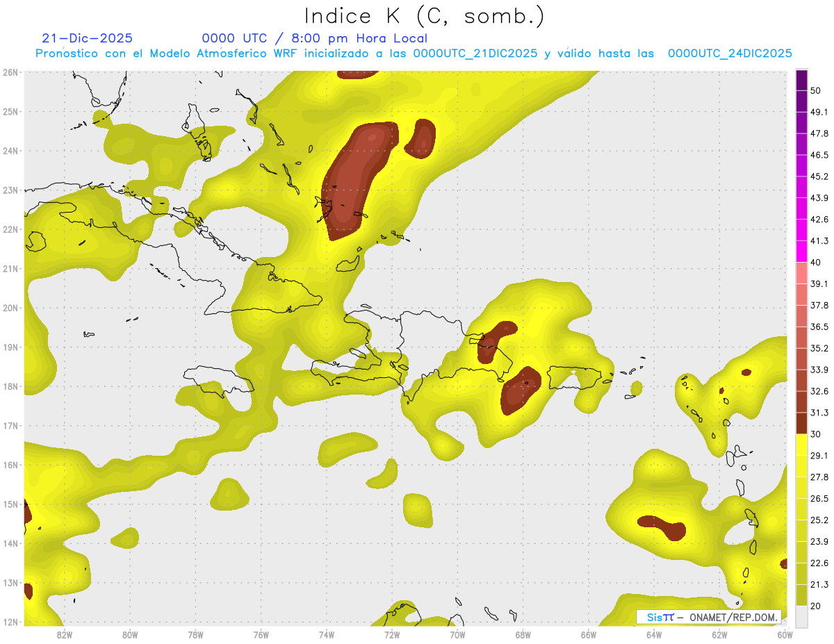Click the '39.1' colorbar label
Image resolution: width=834 pixels, height=644 pixels.
(819, 283)
